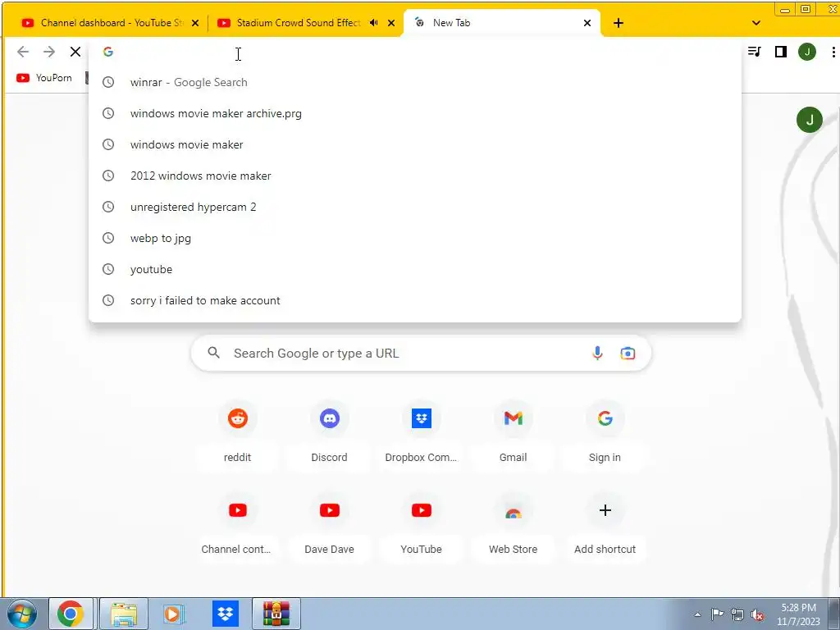Toggle the side panel icon
This screenshot has height=630, width=840.
(x=781, y=52)
